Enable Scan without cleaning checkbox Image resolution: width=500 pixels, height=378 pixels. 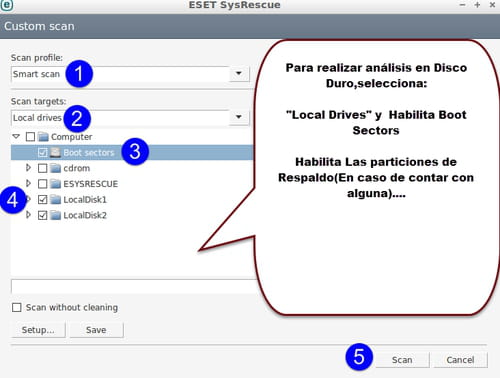coord(17,307)
